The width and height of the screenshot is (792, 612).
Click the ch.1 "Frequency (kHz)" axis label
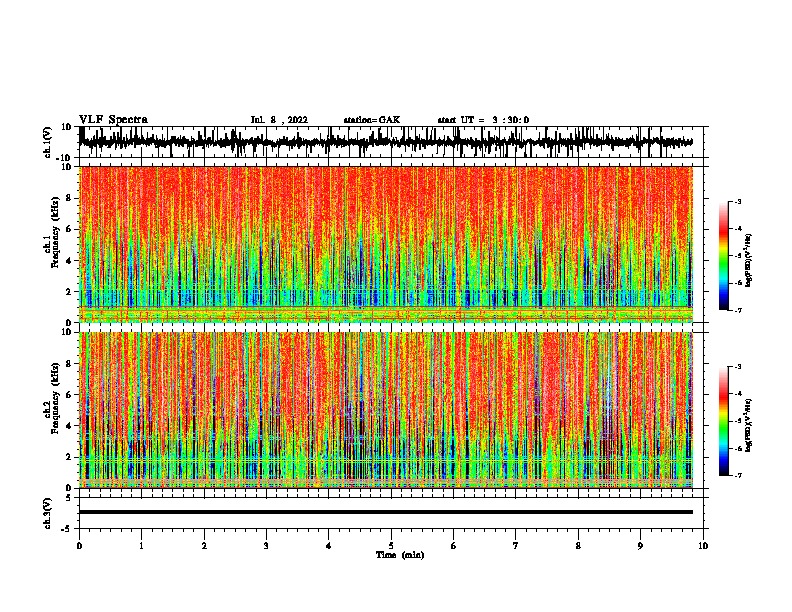tap(55, 232)
